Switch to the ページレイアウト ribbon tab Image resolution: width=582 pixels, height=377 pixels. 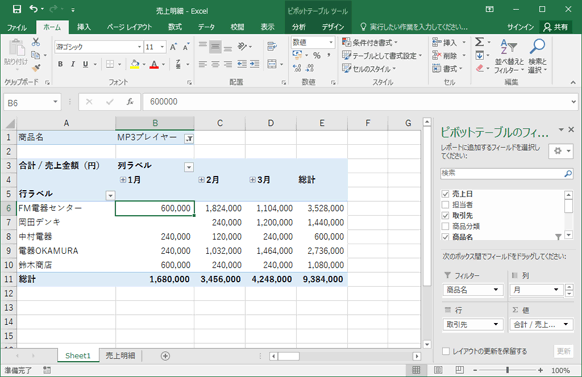point(130,27)
